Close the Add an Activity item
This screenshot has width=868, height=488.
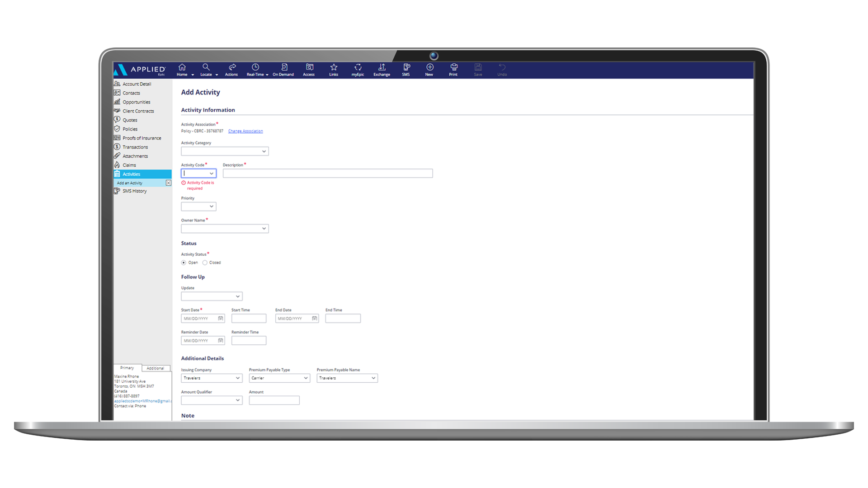click(168, 183)
